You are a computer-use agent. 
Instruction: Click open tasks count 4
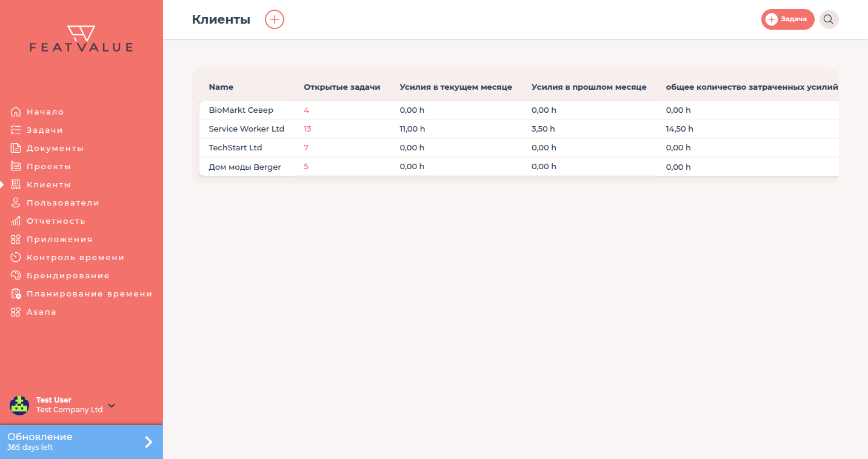point(307,110)
